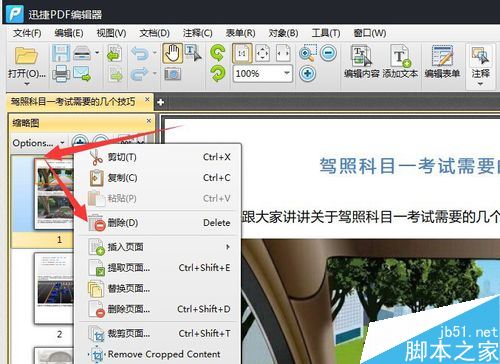Viewport: 500px width, 364px height.
Task: Choose 替换页面... in the context menu
Action: pos(159,288)
